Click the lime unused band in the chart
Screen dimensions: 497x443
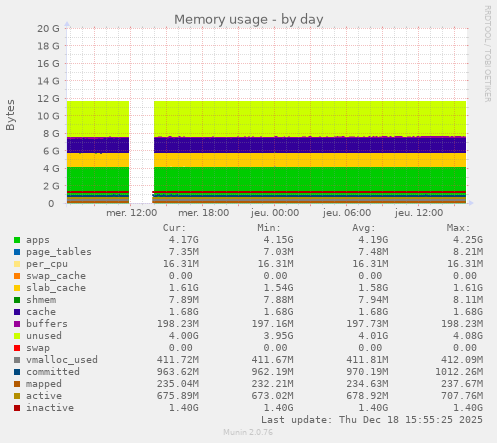[310, 119]
